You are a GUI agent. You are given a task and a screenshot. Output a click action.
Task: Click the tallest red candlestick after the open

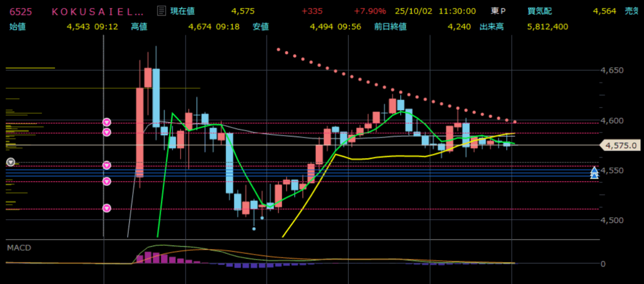139,132
